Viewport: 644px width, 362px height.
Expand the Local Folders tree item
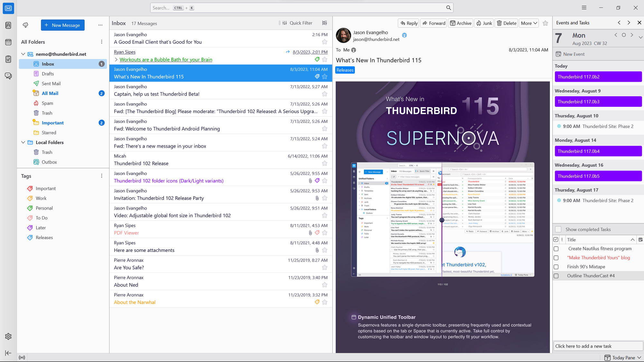click(24, 142)
